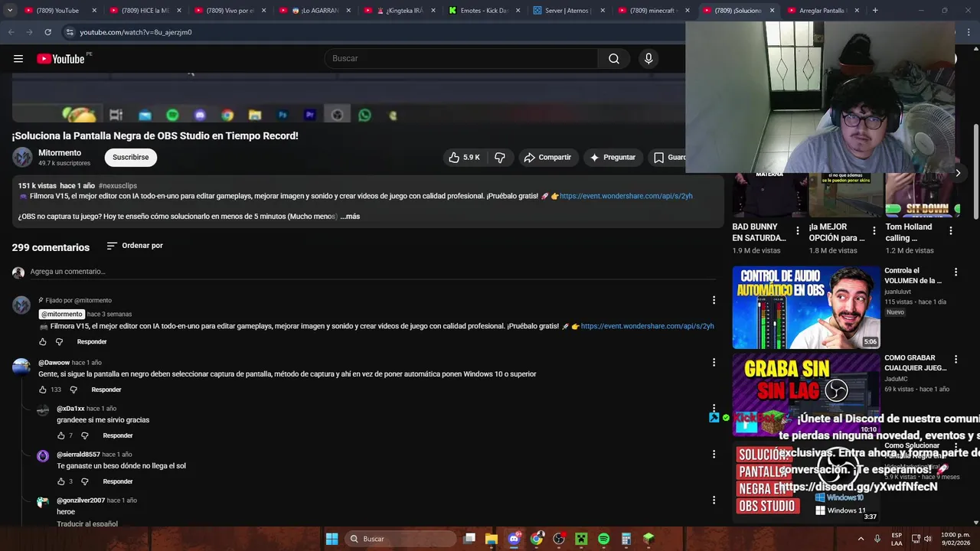Expand the system tray hidden icons chevron
The height and width of the screenshot is (551, 980).
click(x=861, y=539)
